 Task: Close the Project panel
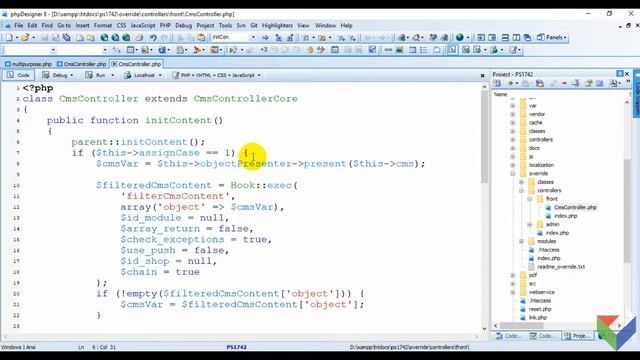pyautogui.click(x=627, y=74)
